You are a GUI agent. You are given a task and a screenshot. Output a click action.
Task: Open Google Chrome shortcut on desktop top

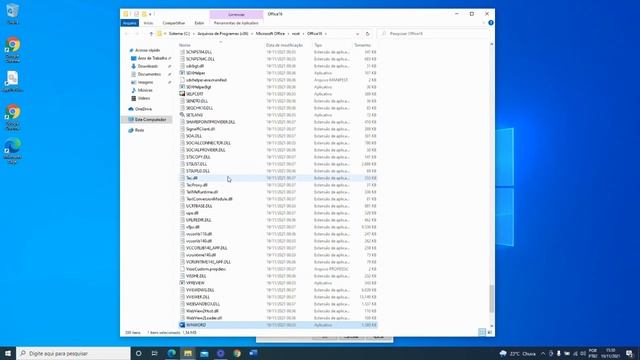click(13, 50)
